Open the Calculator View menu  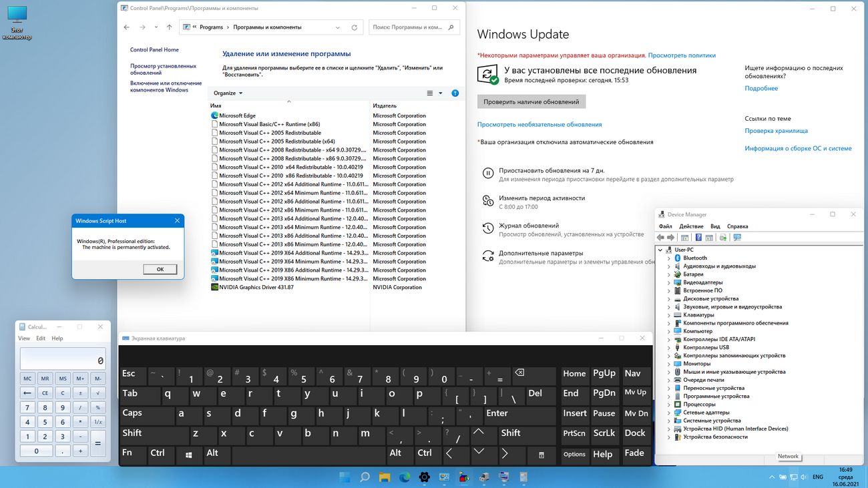(x=24, y=338)
